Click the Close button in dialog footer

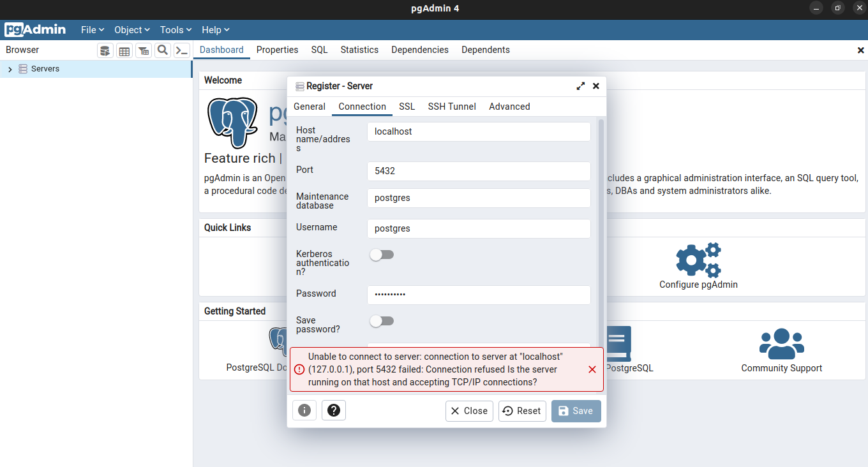click(469, 411)
